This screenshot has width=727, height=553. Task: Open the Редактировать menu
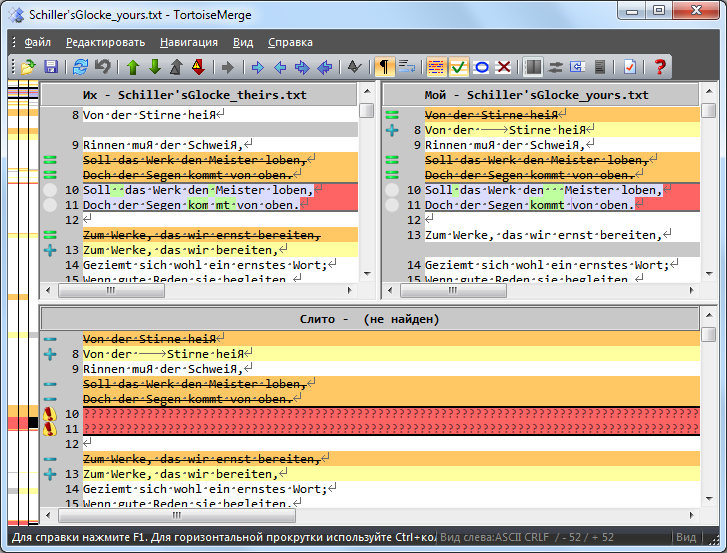click(105, 42)
